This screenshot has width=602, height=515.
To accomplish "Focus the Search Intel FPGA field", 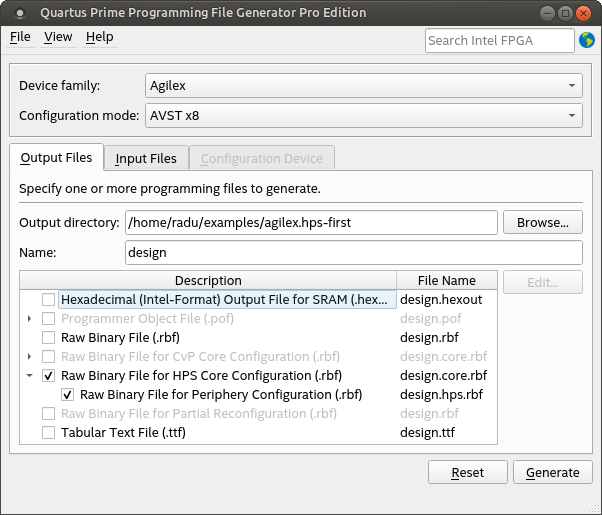I will [499, 40].
